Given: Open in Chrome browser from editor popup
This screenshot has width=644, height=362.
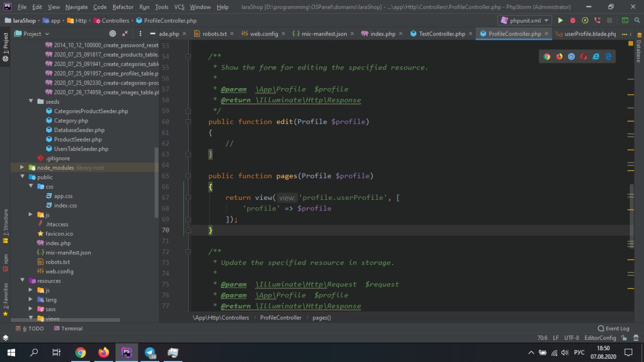Looking at the screenshot, I should point(547,56).
